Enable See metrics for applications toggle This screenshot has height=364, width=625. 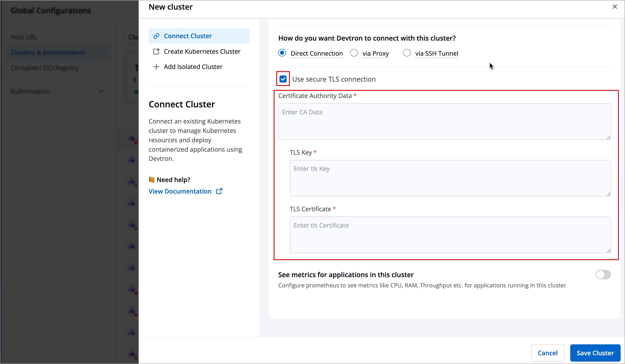click(603, 275)
